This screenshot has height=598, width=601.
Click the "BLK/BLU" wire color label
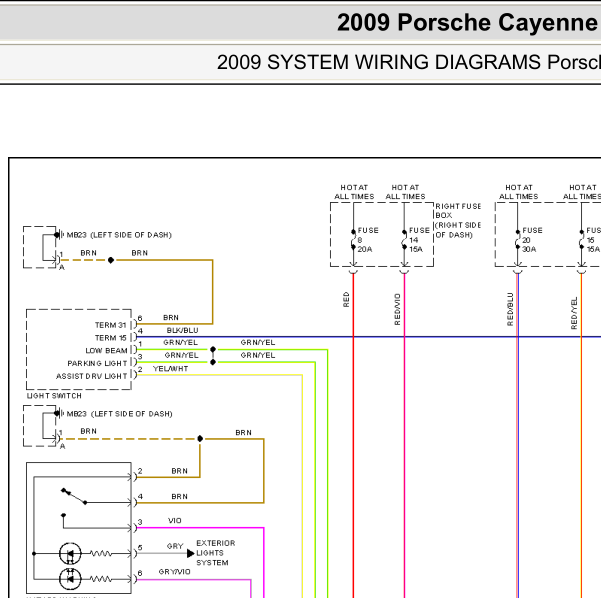[x=182, y=330]
